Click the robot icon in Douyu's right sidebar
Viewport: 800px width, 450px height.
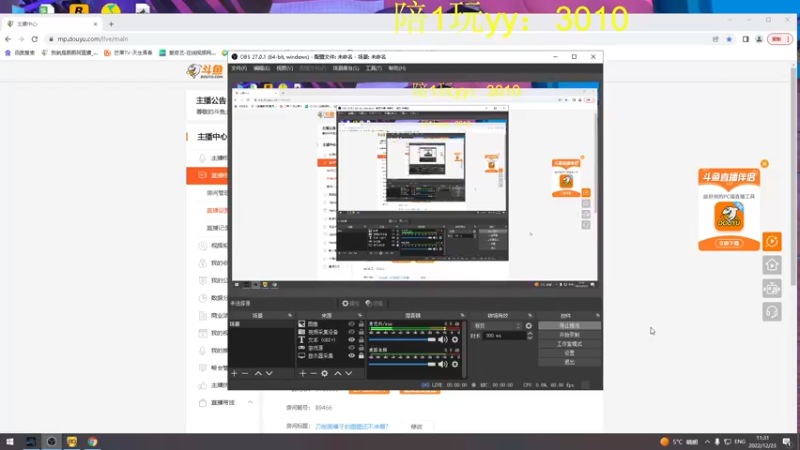click(x=772, y=288)
